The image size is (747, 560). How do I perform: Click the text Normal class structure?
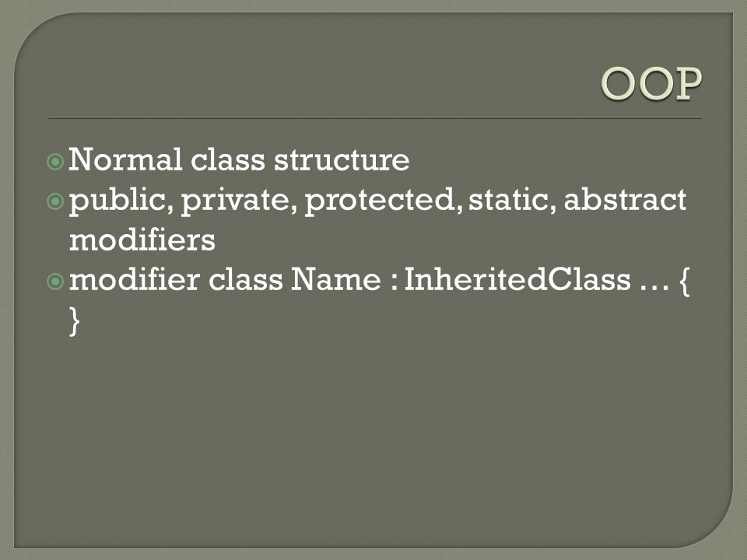point(239,159)
